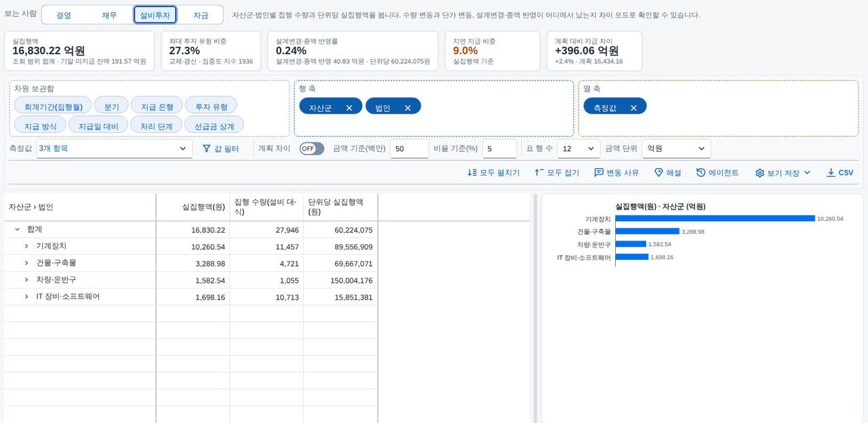The width and height of the screenshot is (868, 423).
Task: Open the 금액 단위 억원 dropdown
Action: pyautogui.click(x=676, y=148)
